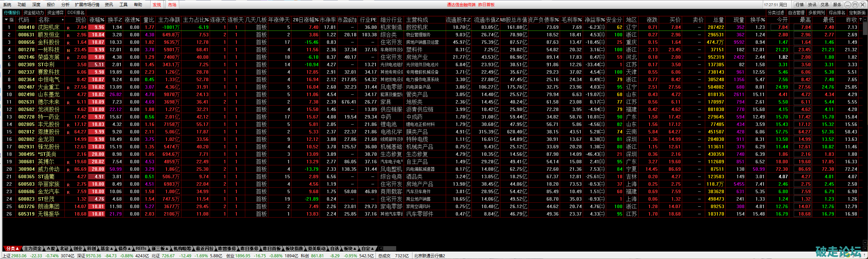The width and height of the screenshot is (868, 259).
Task: Open the 分析 menu
Action: pos(65,5)
